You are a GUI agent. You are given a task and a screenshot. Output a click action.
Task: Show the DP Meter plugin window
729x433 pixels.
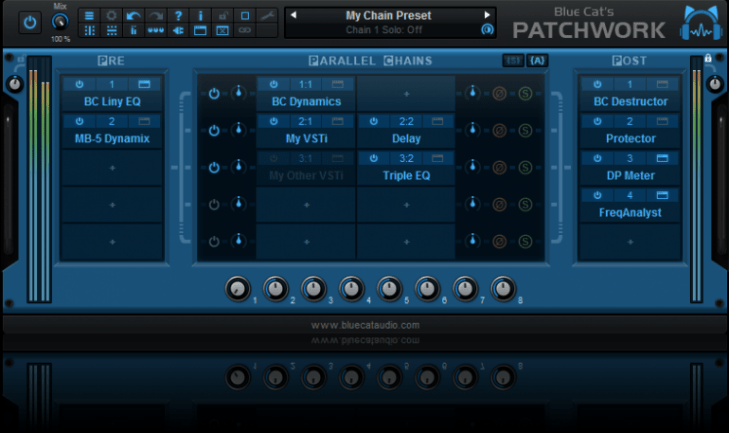(661, 158)
